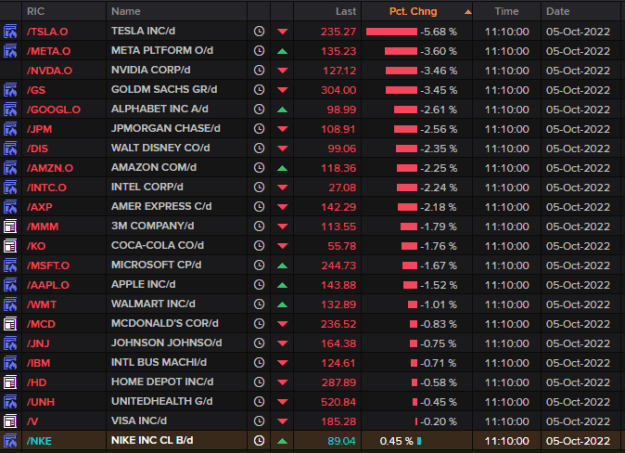Click the -2.24 % change for Intel
The image size is (625, 453).
pos(438,187)
